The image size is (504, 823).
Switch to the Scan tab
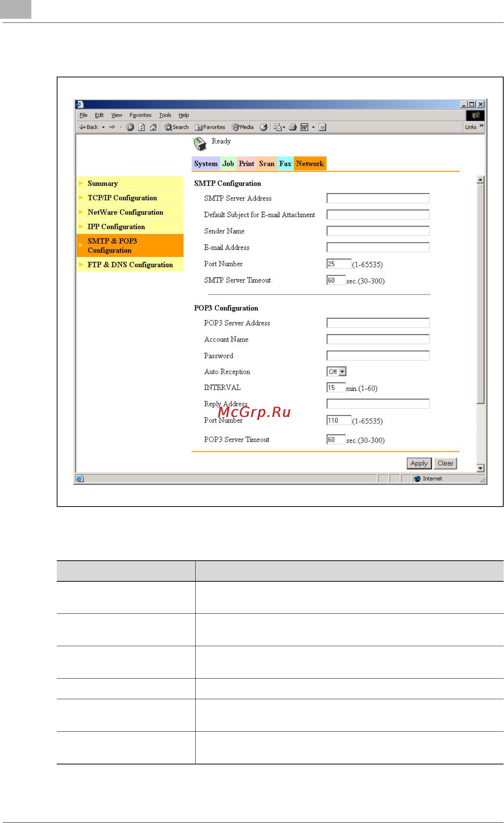267,164
